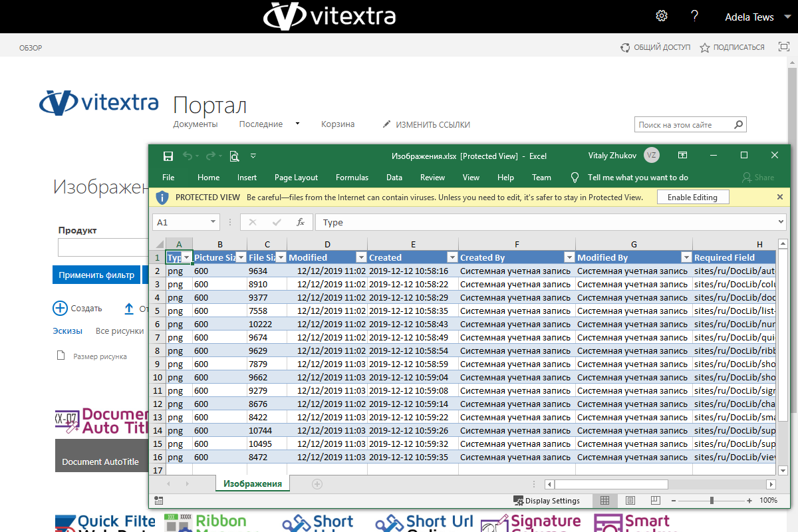Switch to the Home ribbon tab

(x=208, y=178)
